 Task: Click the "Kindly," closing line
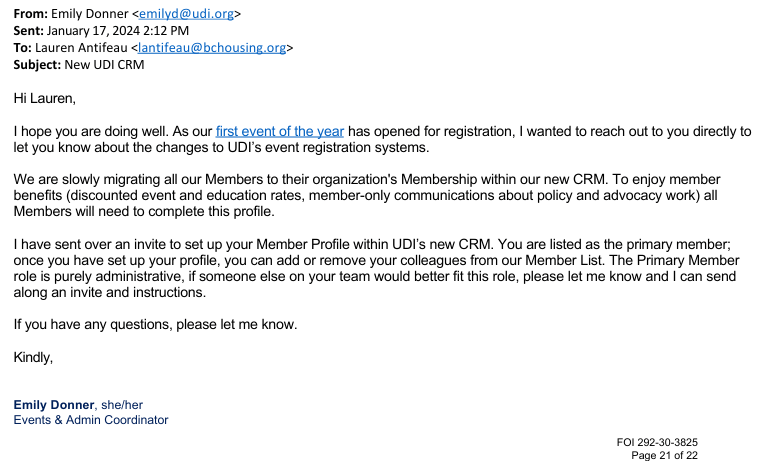tap(33, 357)
